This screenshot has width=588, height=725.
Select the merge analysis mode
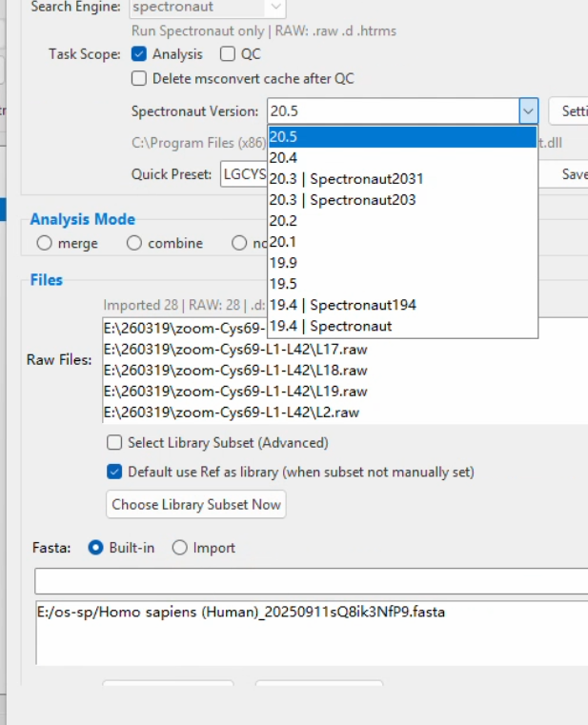click(x=45, y=243)
